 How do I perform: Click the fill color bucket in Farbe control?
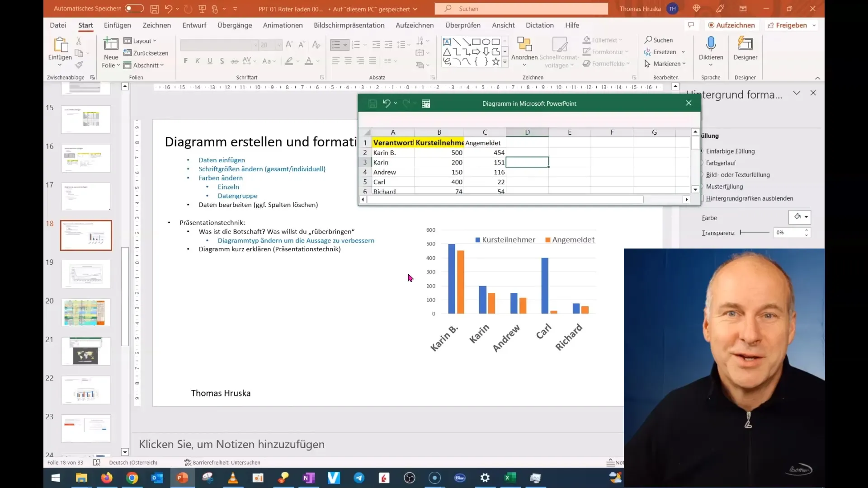tap(797, 217)
